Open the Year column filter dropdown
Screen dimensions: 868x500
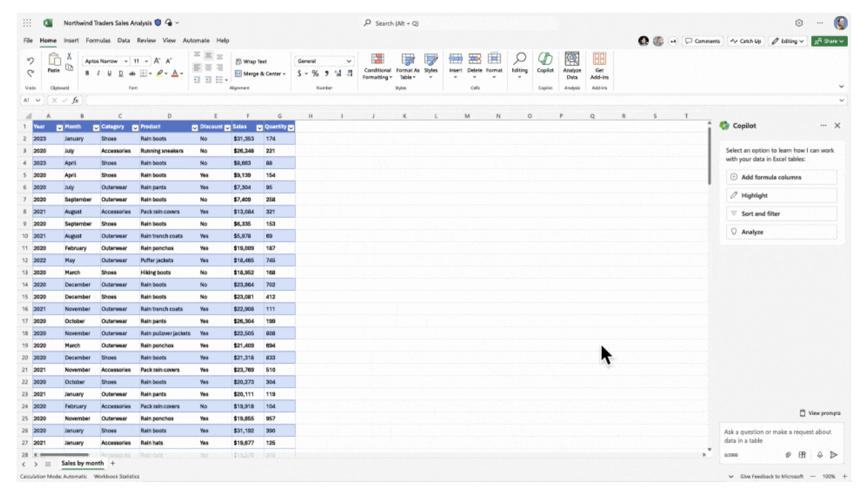(x=59, y=126)
